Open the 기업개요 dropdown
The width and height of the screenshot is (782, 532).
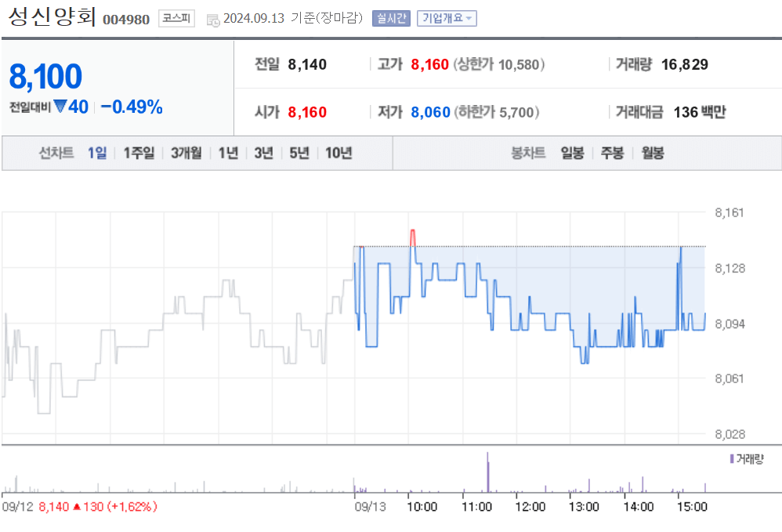[x=447, y=19]
